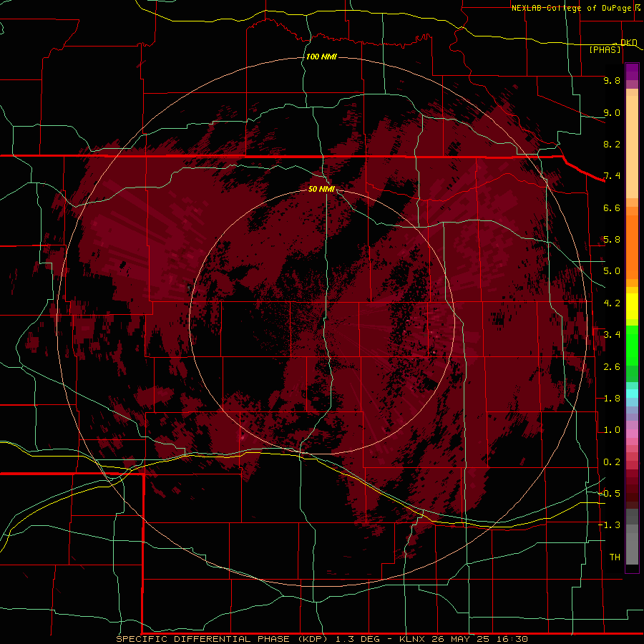Click the TH threshold label on scale

pyautogui.click(x=615, y=557)
